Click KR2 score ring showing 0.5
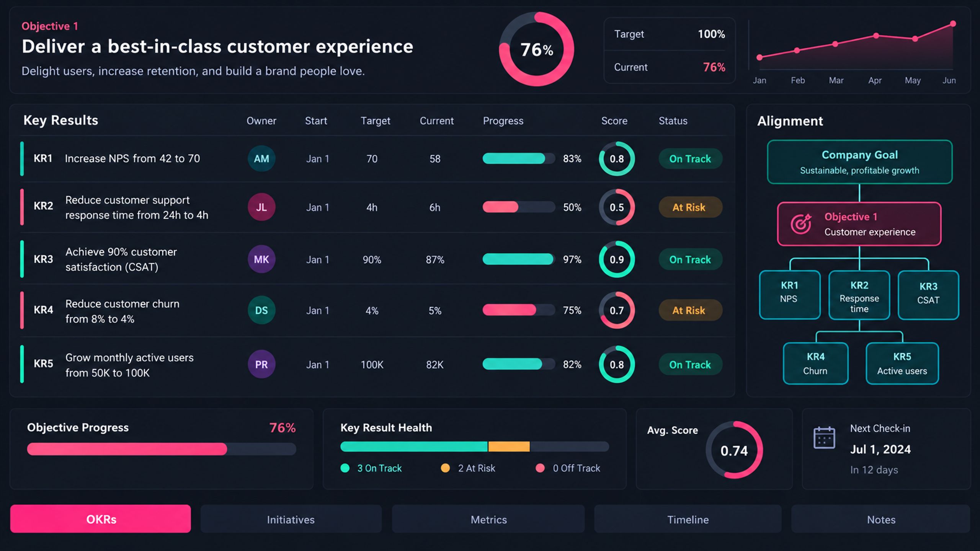 pos(617,207)
